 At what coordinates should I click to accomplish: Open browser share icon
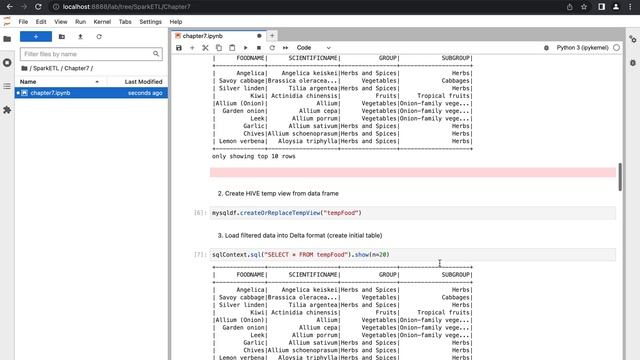569,7
